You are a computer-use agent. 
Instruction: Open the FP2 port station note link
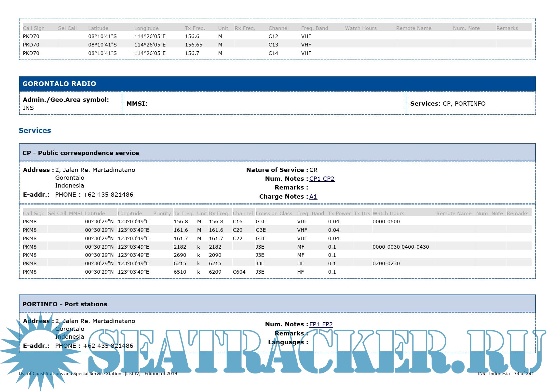[x=327, y=324]
